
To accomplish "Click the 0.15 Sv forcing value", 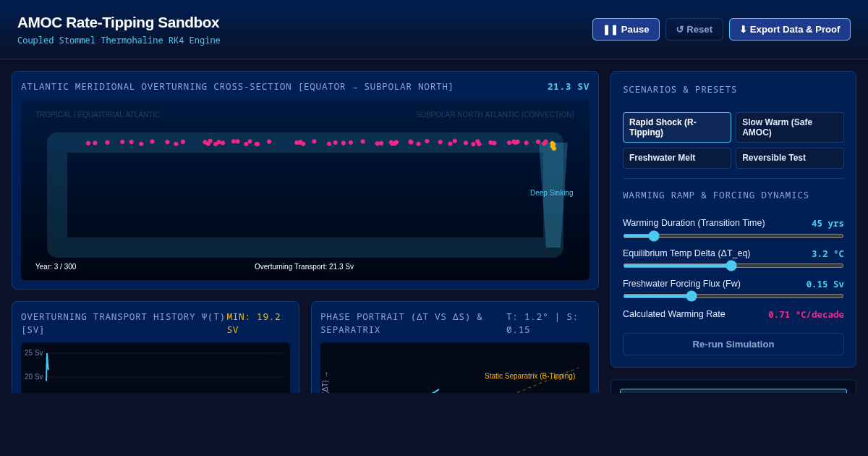I will click(x=825, y=284).
